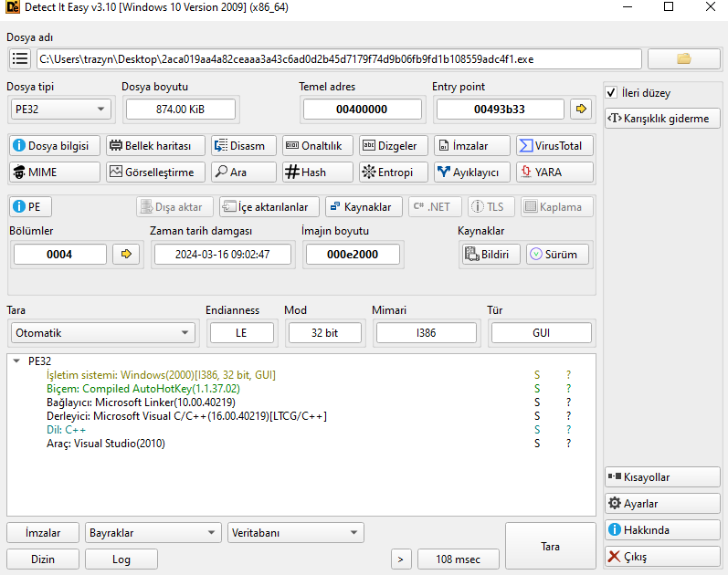Collapse the PE32 tree node
Viewport: 728px width, 575px height.
[17, 361]
